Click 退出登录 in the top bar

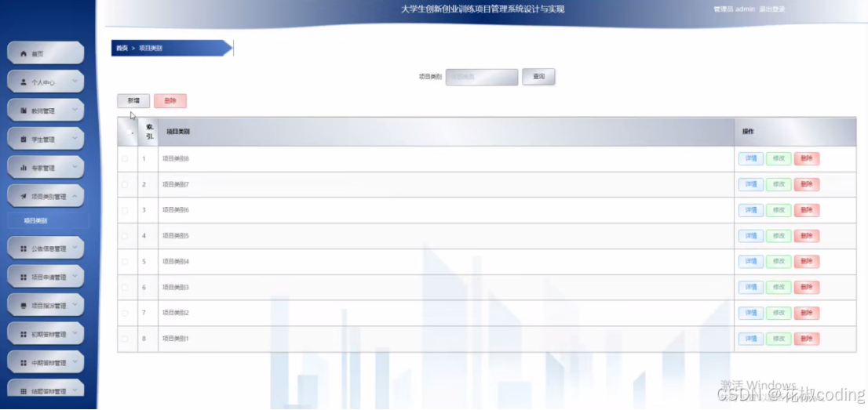tap(771, 9)
